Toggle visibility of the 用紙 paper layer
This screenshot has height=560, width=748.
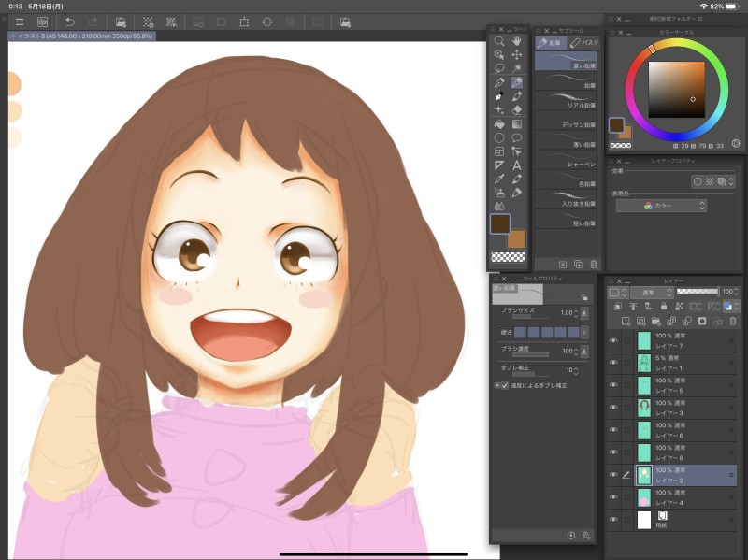[613, 520]
